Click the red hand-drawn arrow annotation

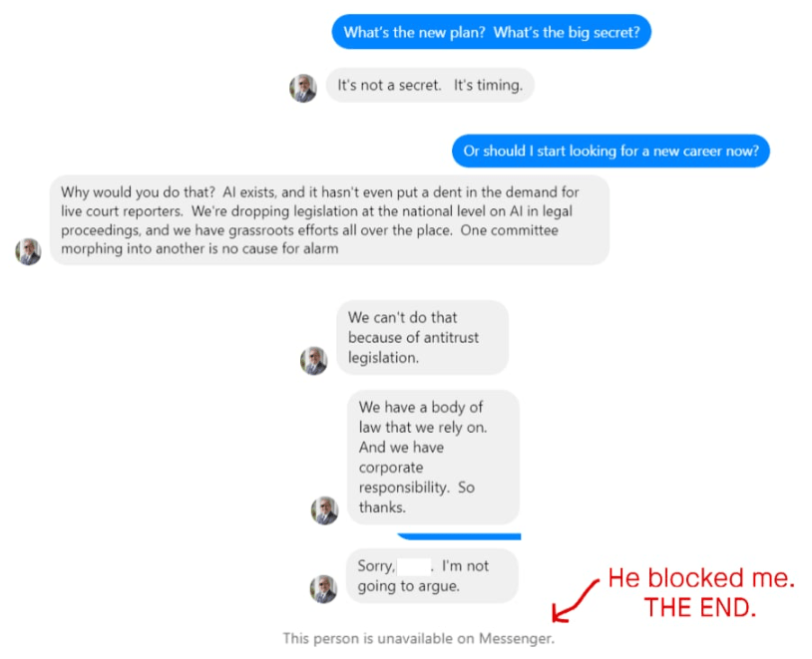tap(574, 600)
